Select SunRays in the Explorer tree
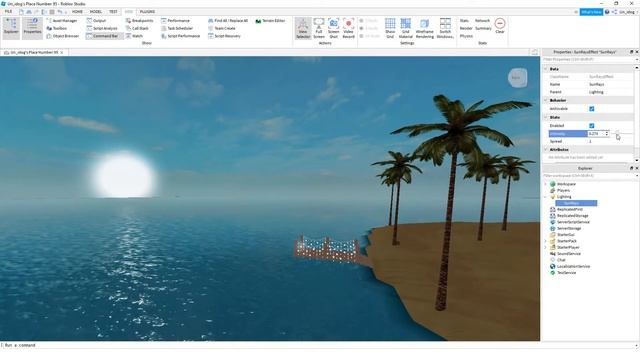The height and width of the screenshot is (360, 640). (x=576, y=203)
